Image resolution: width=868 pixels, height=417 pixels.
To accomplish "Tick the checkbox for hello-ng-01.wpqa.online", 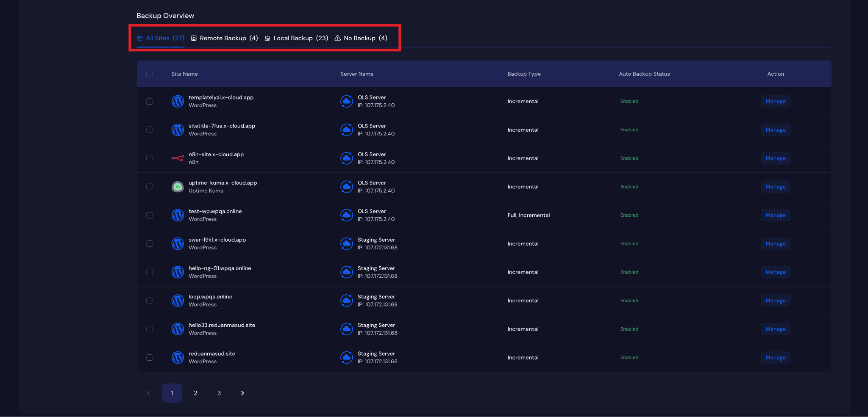I will 150,272.
